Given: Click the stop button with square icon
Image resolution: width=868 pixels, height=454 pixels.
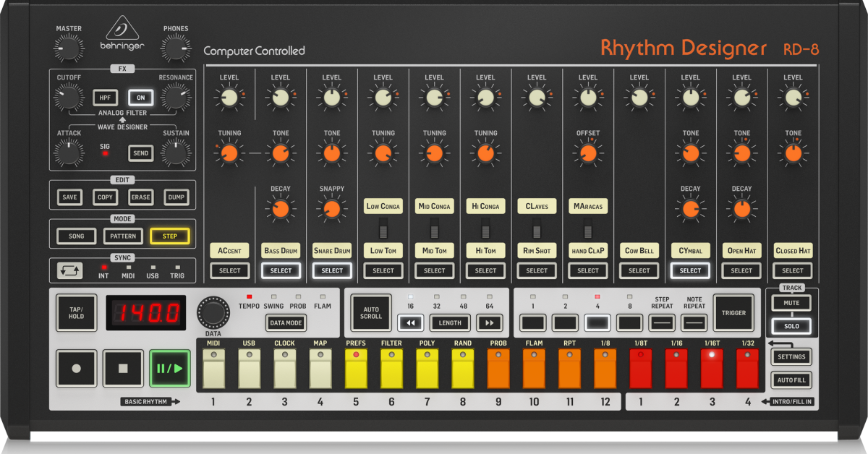Looking at the screenshot, I should (x=122, y=368).
